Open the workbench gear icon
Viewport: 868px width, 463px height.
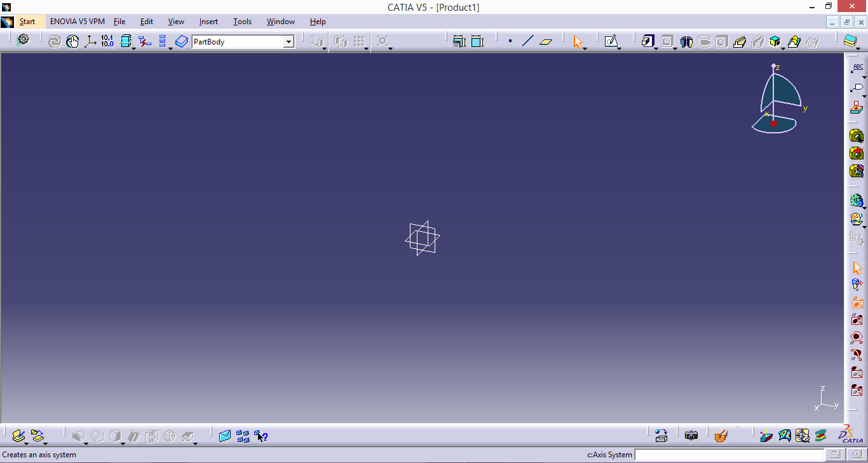(24, 39)
